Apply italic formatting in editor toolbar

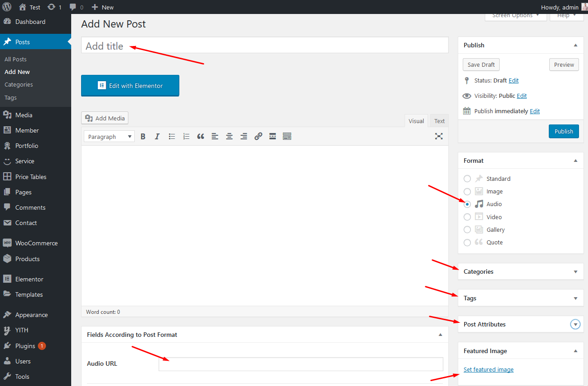click(157, 137)
